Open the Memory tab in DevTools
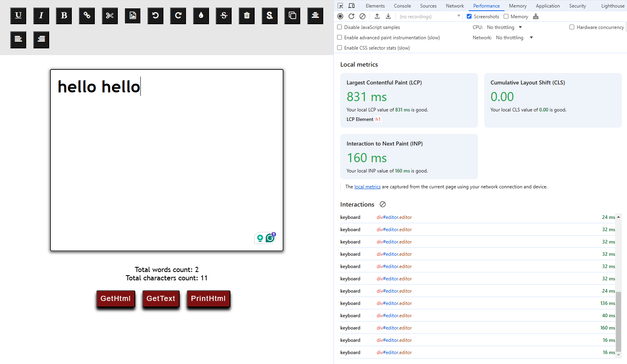627x364 pixels. click(x=518, y=6)
